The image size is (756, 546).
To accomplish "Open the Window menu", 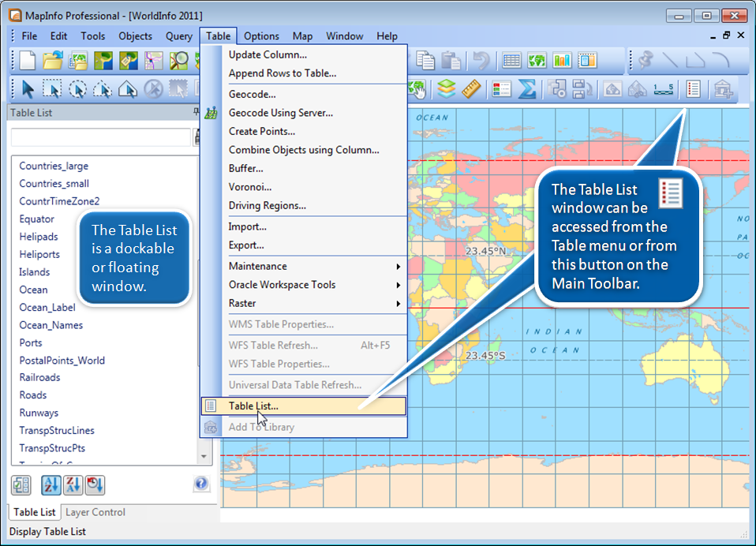I will (344, 36).
